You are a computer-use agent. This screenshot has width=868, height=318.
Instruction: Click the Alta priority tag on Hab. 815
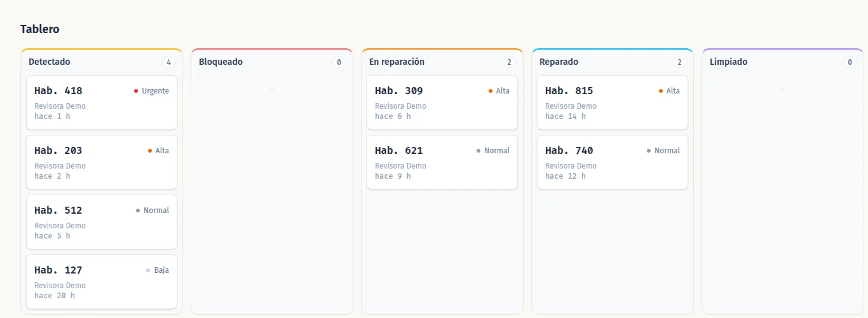click(669, 91)
